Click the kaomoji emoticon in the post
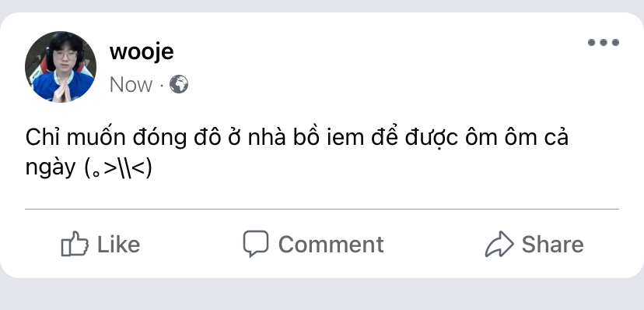Viewport: 644px width, 310px height. pyautogui.click(x=118, y=167)
